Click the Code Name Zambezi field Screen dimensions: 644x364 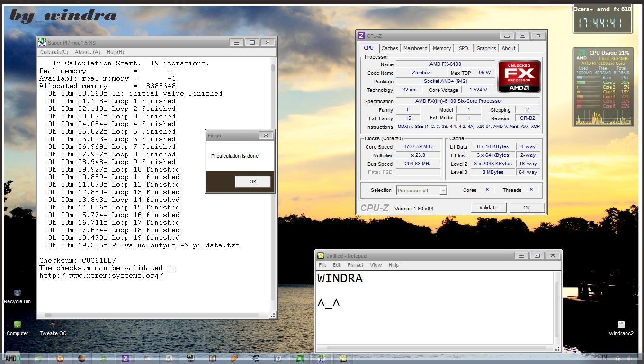[421, 73]
